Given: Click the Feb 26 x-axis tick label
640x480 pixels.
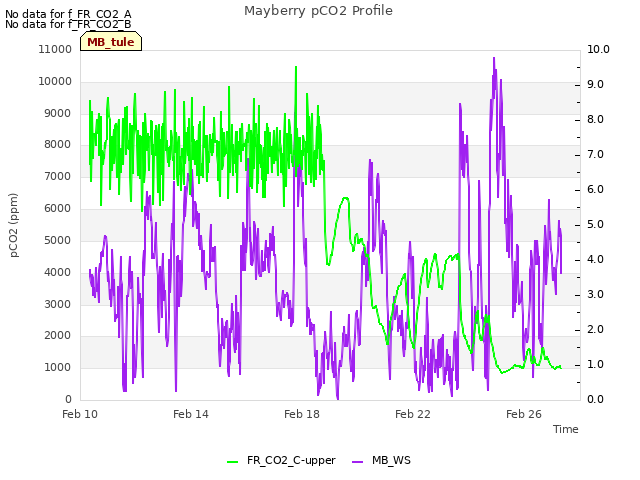Looking at the screenshot, I should click(524, 414).
